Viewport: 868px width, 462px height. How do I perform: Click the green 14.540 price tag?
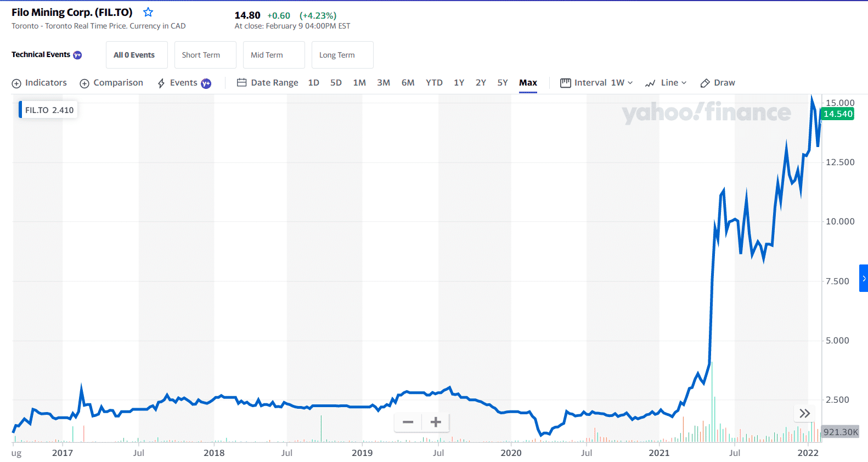[837, 114]
